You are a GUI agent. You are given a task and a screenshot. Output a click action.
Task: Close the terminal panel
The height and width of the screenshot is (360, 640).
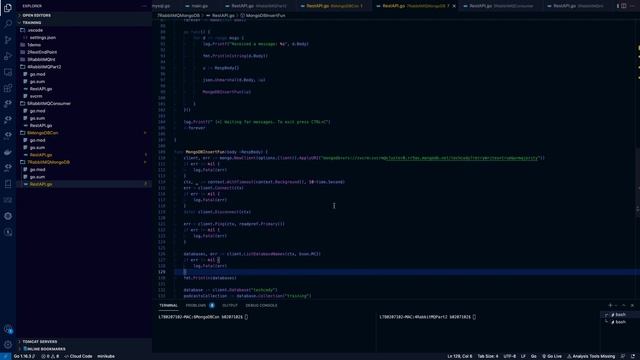[x=632, y=305]
